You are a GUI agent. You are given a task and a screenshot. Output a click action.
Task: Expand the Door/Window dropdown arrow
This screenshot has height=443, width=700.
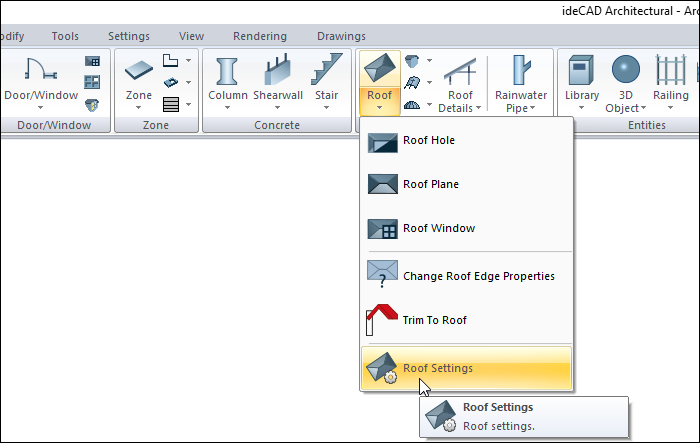tap(41, 108)
